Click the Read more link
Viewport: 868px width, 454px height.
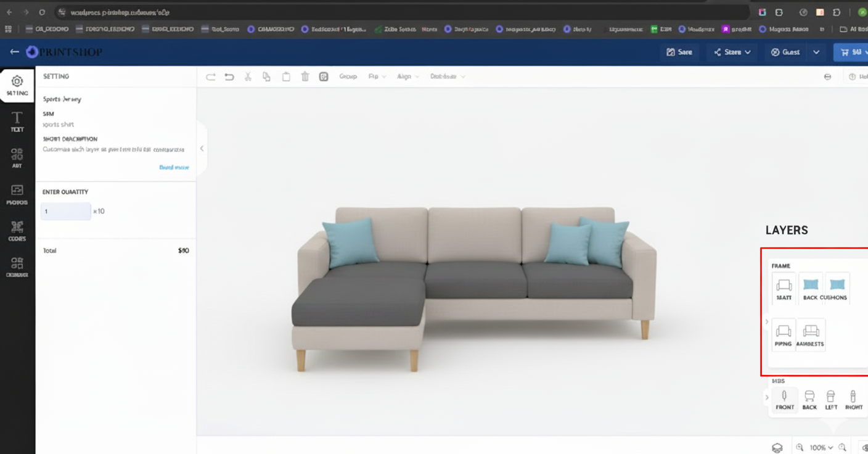click(174, 167)
